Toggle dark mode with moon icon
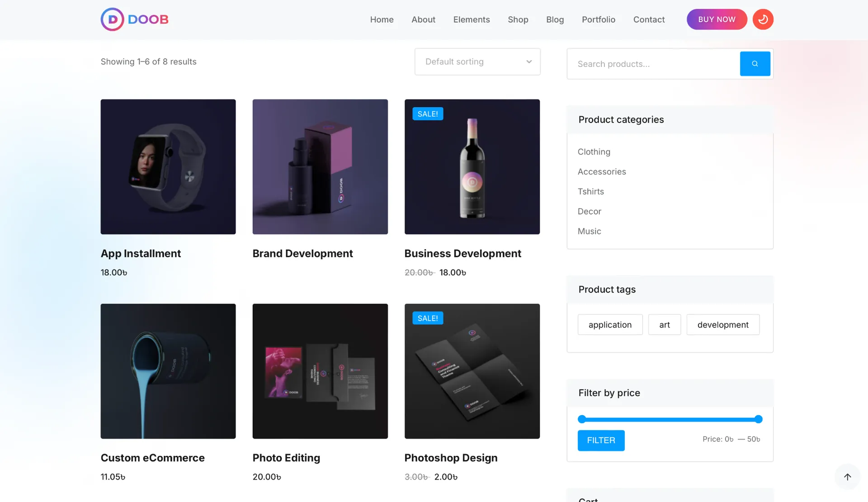The height and width of the screenshot is (502, 868). point(763,19)
